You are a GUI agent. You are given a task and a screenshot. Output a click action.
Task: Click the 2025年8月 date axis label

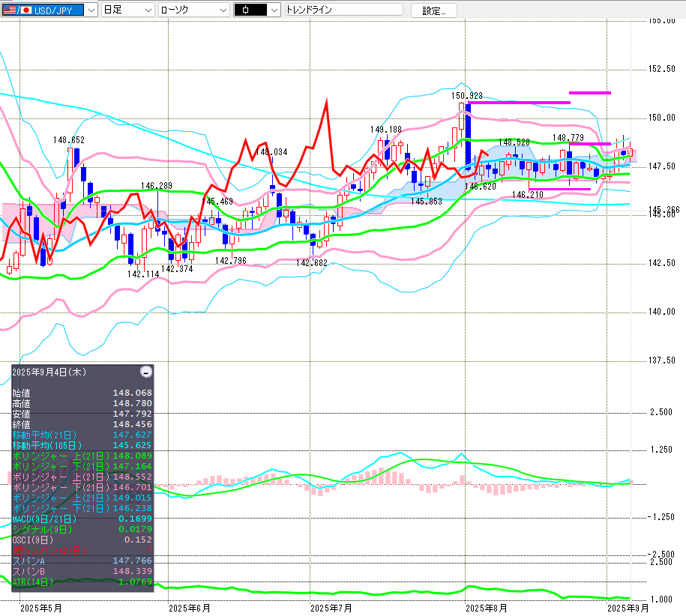[x=486, y=608]
